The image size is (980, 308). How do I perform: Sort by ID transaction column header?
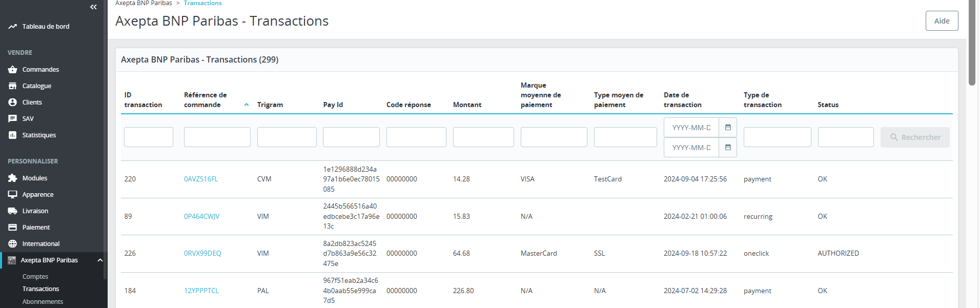point(143,100)
